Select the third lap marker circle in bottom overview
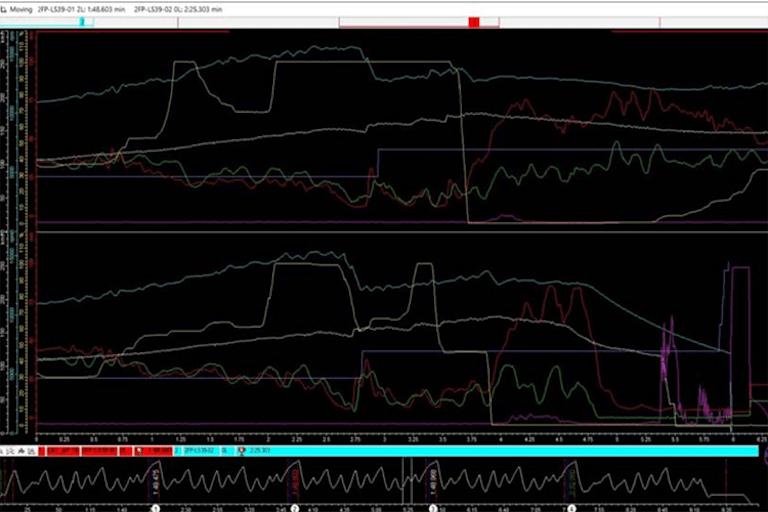 [432, 508]
